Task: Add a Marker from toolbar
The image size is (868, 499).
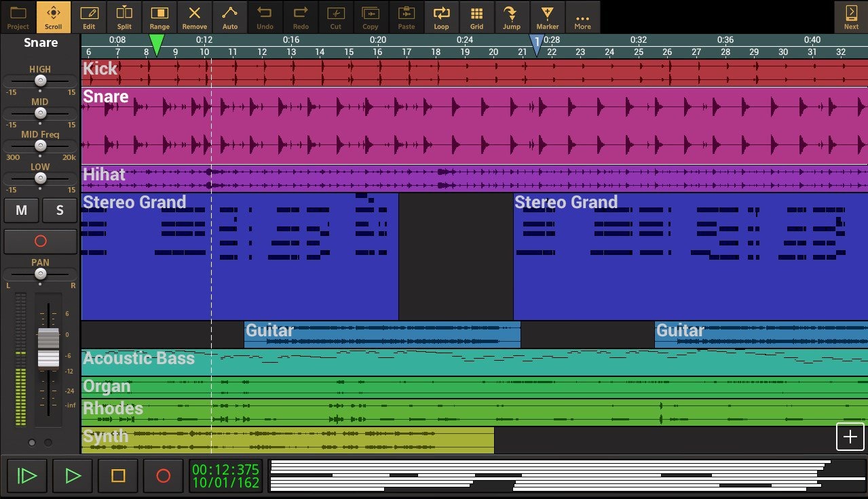Action: pos(547,18)
